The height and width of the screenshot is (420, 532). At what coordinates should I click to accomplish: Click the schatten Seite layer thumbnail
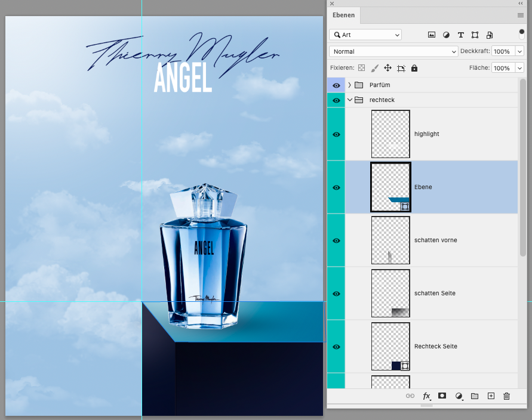(390, 294)
